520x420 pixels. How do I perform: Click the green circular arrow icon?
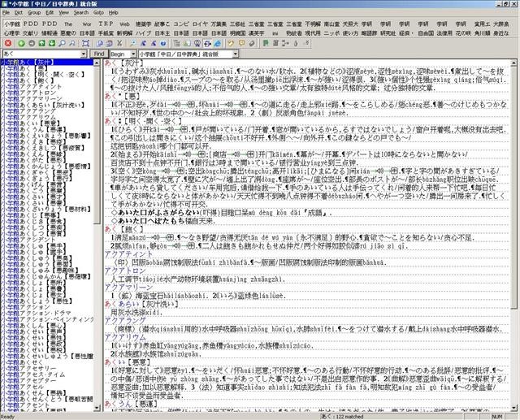22,43
